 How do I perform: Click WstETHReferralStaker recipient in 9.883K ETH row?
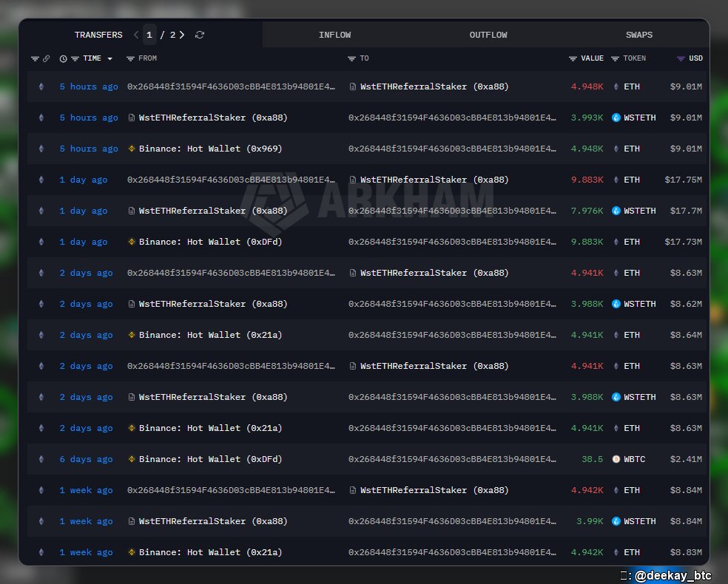(x=434, y=180)
